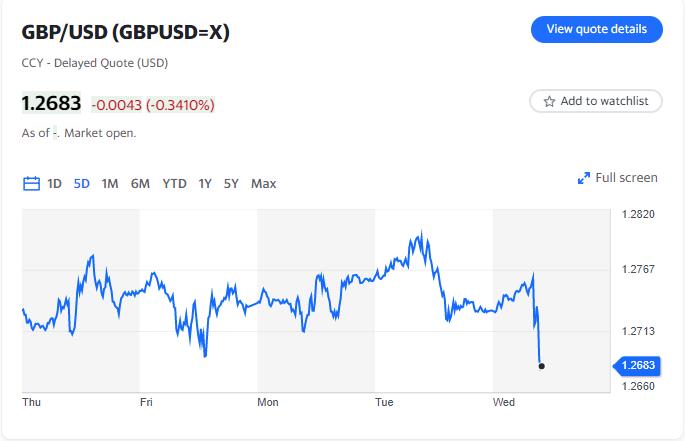This screenshot has height=441, width=685.
Task: Select the 1D time range
Action: pos(54,183)
